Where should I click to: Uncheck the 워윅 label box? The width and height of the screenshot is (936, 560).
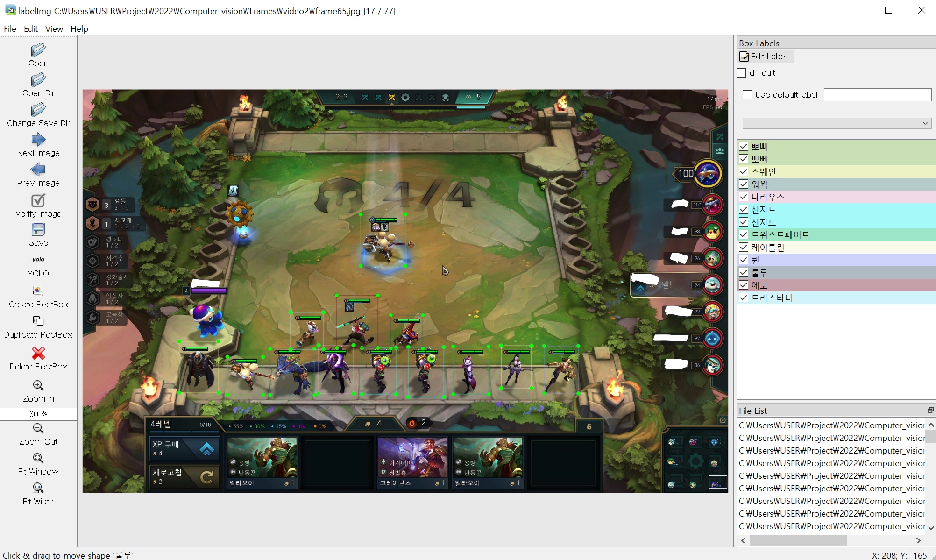click(x=744, y=184)
